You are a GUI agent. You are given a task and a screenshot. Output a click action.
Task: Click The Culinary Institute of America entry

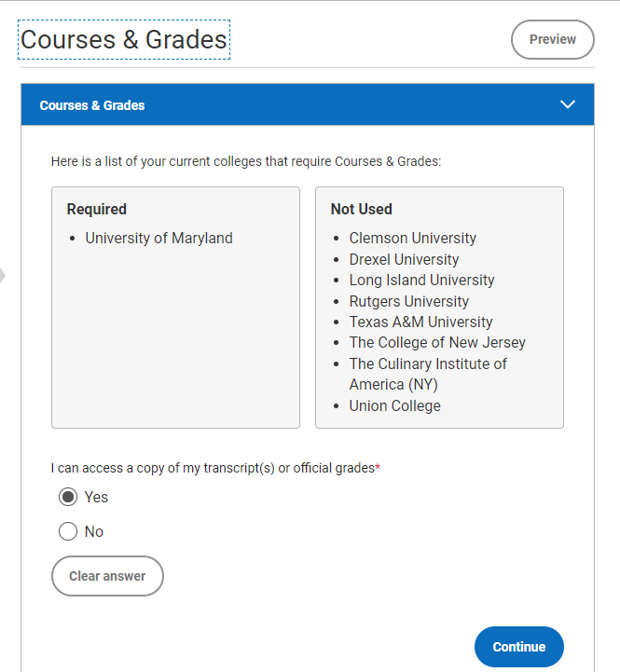[x=428, y=374]
